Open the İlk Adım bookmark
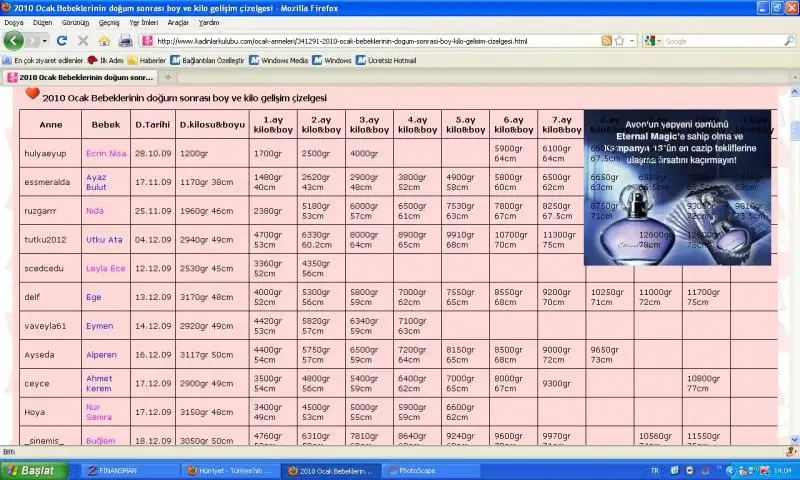Screen dimensions: 800x480 coord(106,60)
